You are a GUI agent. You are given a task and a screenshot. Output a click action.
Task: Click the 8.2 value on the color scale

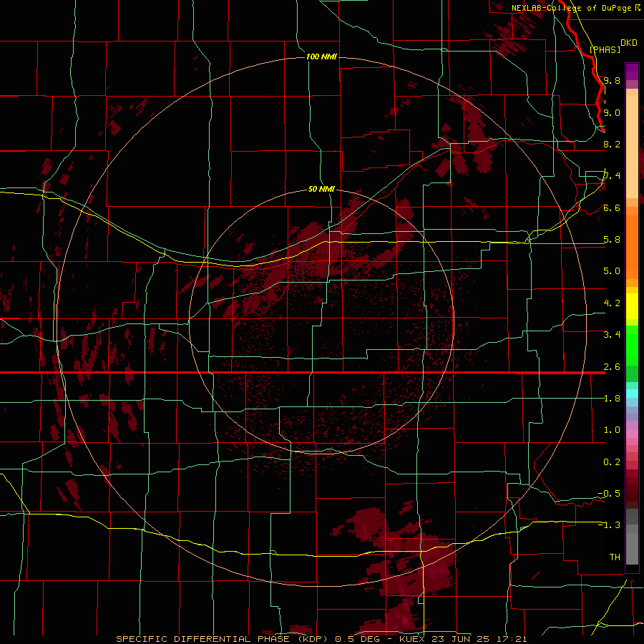click(612, 144)
